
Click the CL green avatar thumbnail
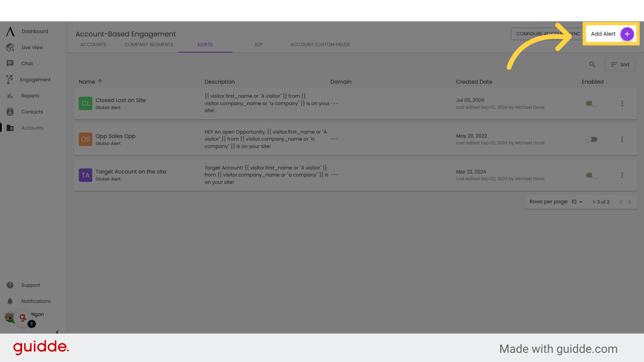click(x=86, y=104)
